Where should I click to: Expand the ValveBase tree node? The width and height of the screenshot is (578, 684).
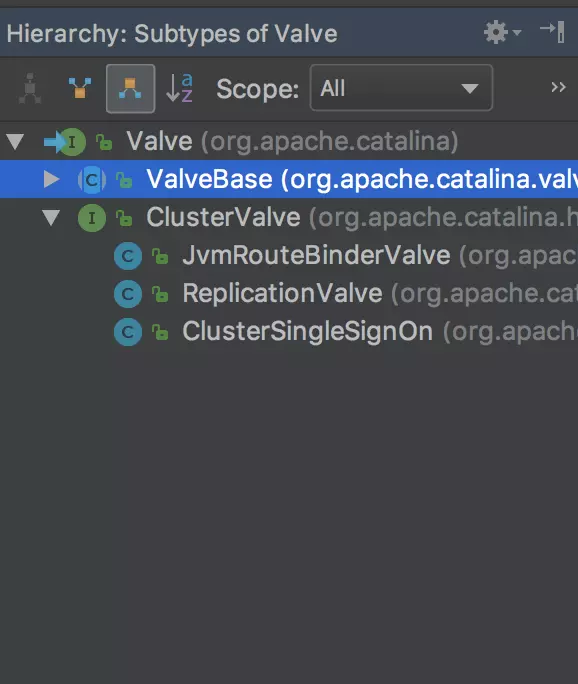[51, 179]
